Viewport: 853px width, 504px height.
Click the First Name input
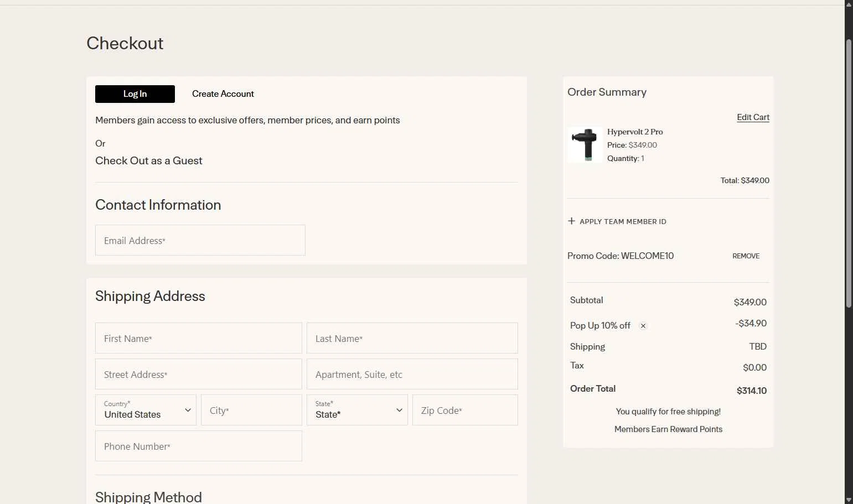pyautogui.click(x=199, y=338)
